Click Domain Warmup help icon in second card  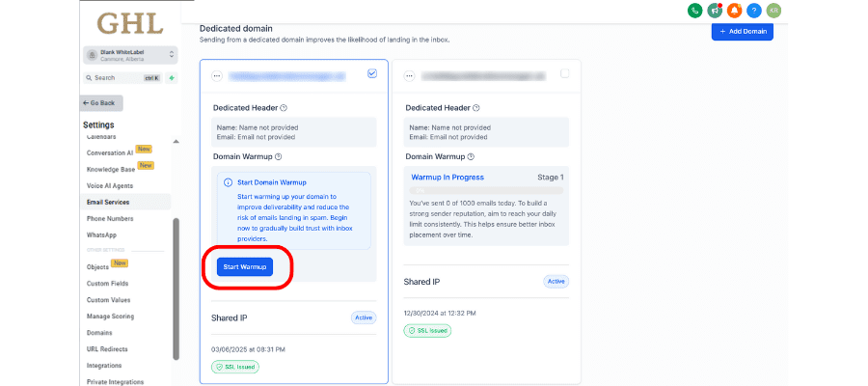click(471, 156)
